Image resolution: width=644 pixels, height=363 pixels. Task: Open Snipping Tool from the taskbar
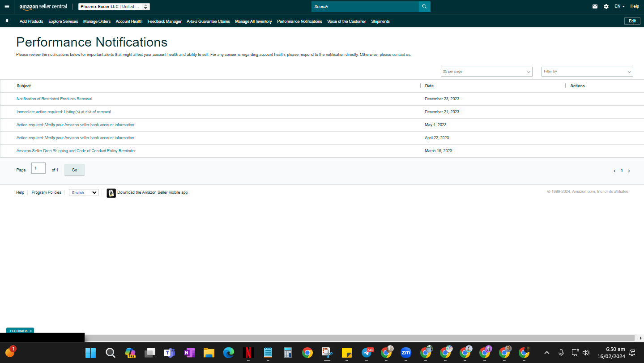[x=327, y=353]
